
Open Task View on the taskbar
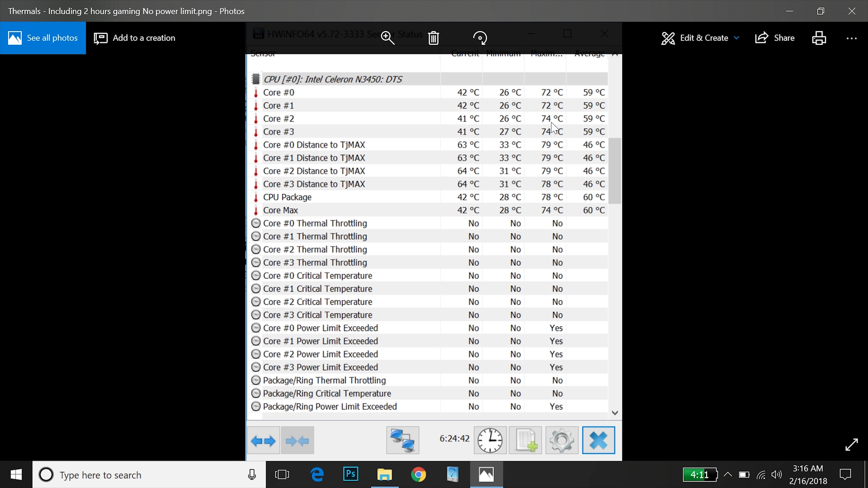coord(282,474)
